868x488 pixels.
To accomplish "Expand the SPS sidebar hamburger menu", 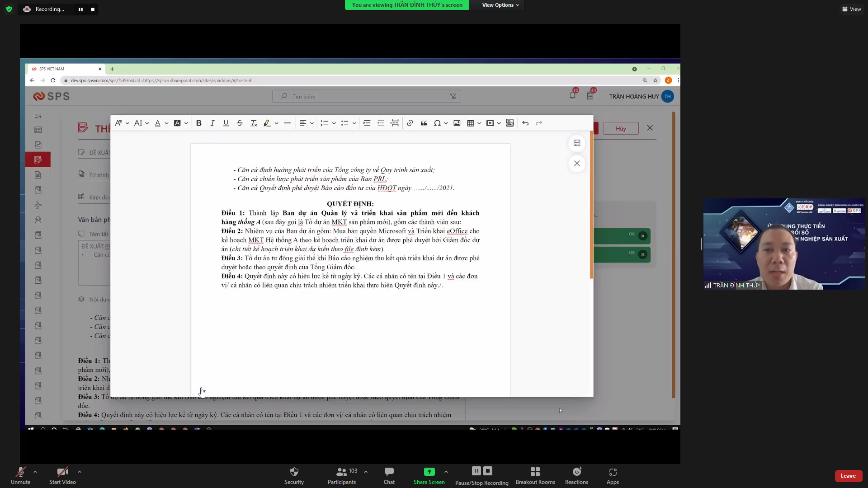I will pos(38,117).
